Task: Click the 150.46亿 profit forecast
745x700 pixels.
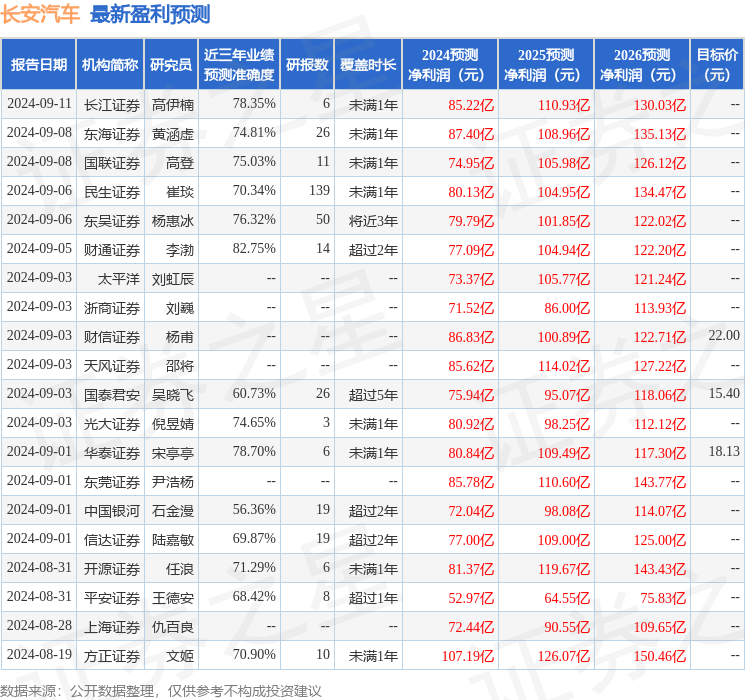Action: (660, 656)
